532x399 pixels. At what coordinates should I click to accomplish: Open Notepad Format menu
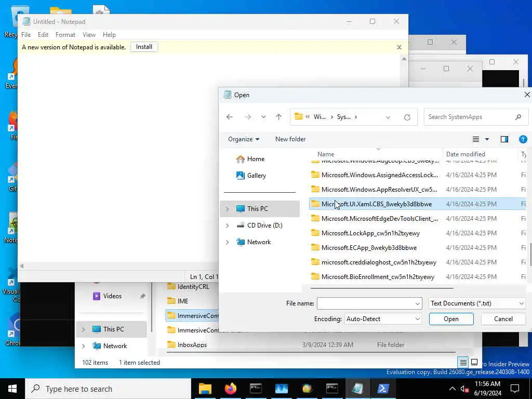(x=65, y=35)
